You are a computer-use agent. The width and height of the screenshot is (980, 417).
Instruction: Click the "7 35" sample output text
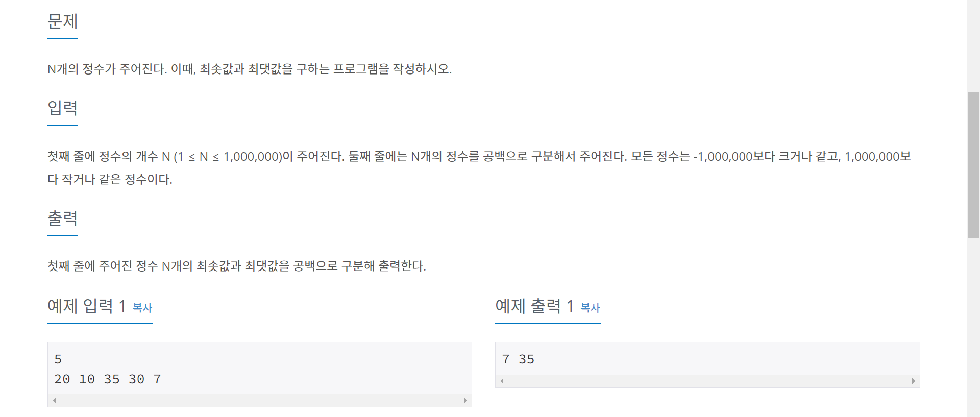coord(518,359)
